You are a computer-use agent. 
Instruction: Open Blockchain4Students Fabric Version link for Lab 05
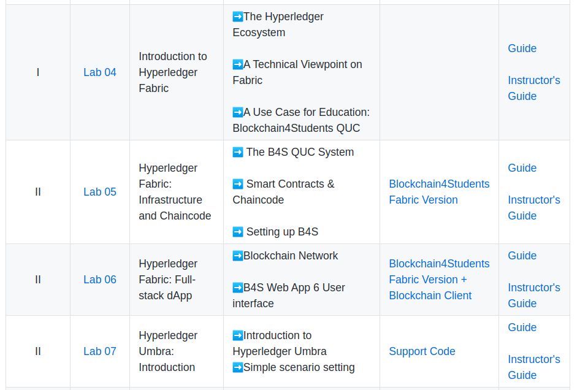[439, 192]
